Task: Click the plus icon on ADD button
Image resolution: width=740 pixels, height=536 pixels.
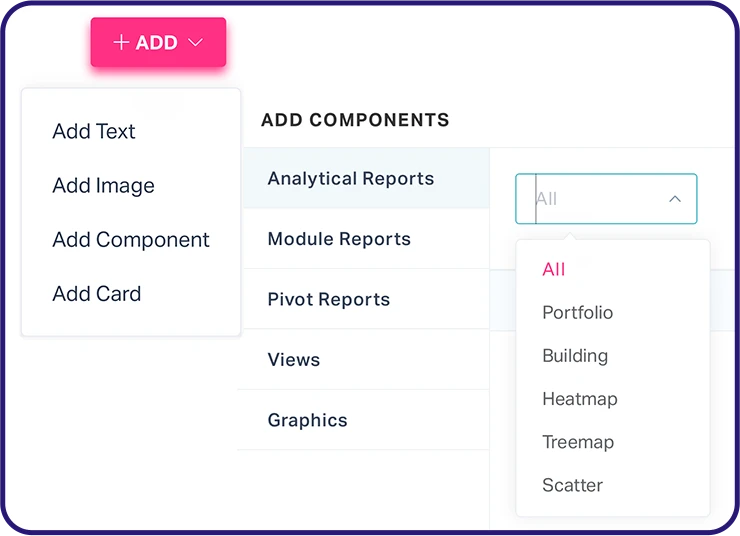Action: click(x=121, y=43)
